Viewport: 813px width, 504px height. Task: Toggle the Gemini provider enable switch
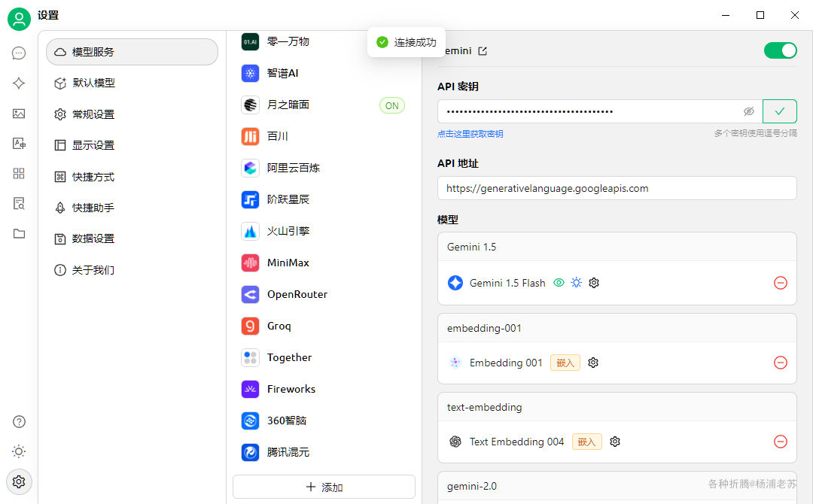pos(781,50)
